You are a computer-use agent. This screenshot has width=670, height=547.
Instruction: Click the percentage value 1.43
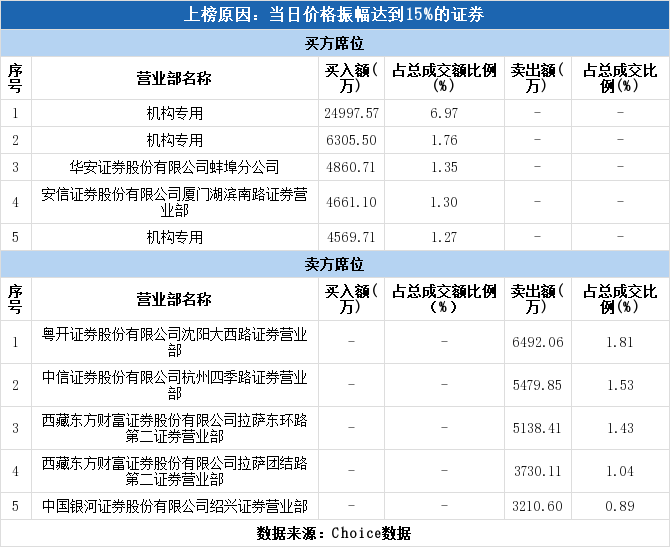tap(620, 428)
